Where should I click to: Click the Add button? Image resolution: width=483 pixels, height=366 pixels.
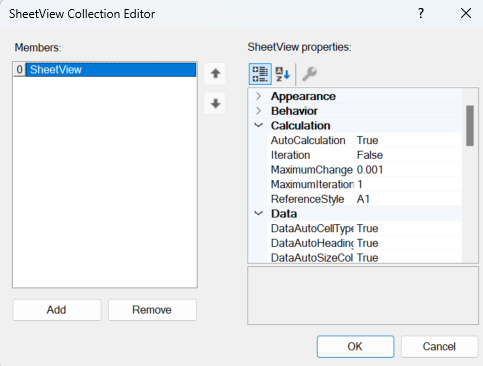[57, 310]
